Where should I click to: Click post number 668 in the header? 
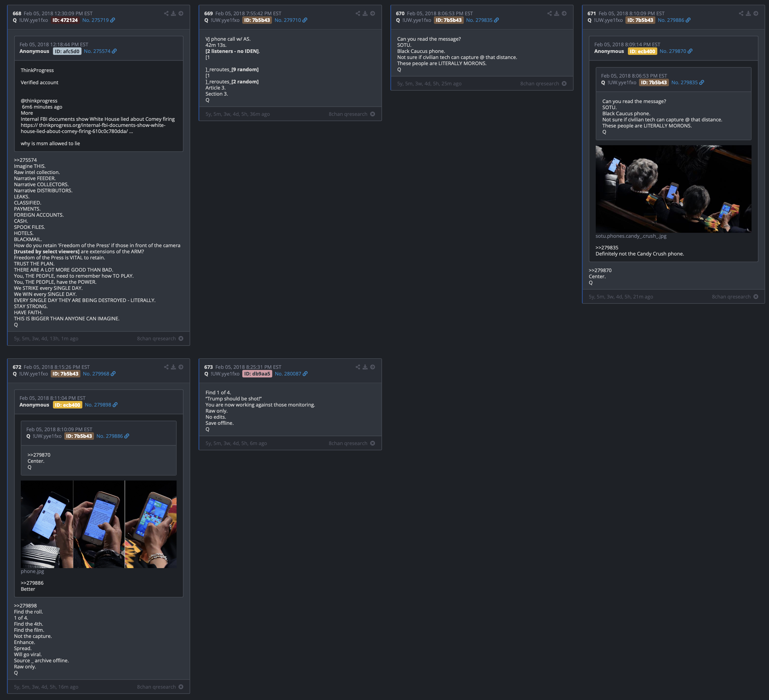click(x=17, y=13)
